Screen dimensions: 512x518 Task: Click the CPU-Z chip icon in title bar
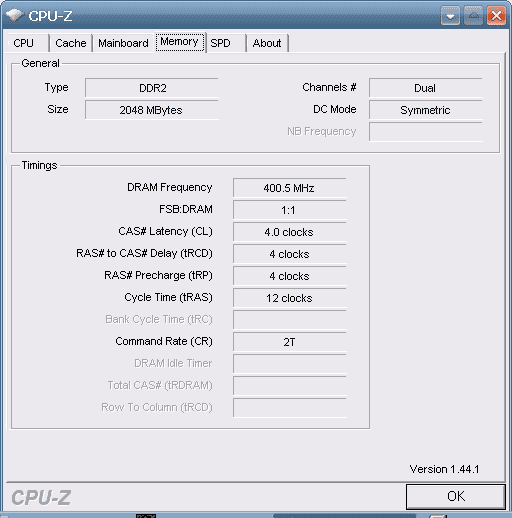15,15
